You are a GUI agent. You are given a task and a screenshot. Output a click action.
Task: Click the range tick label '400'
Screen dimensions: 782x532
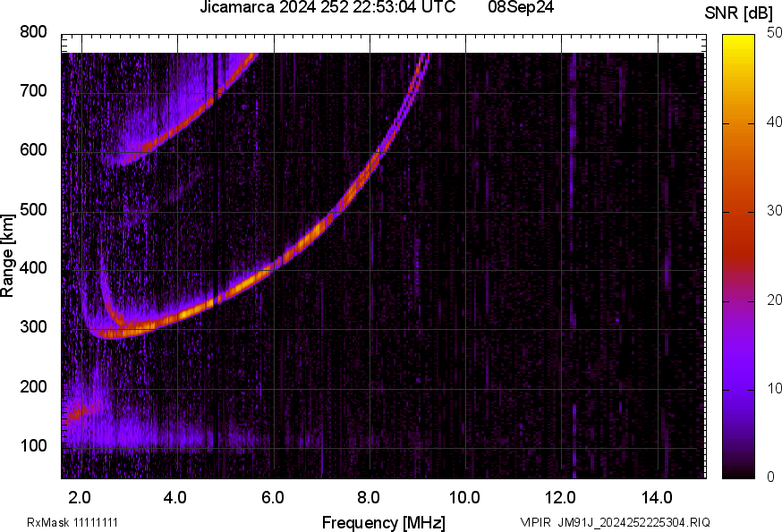coord(33,267)
